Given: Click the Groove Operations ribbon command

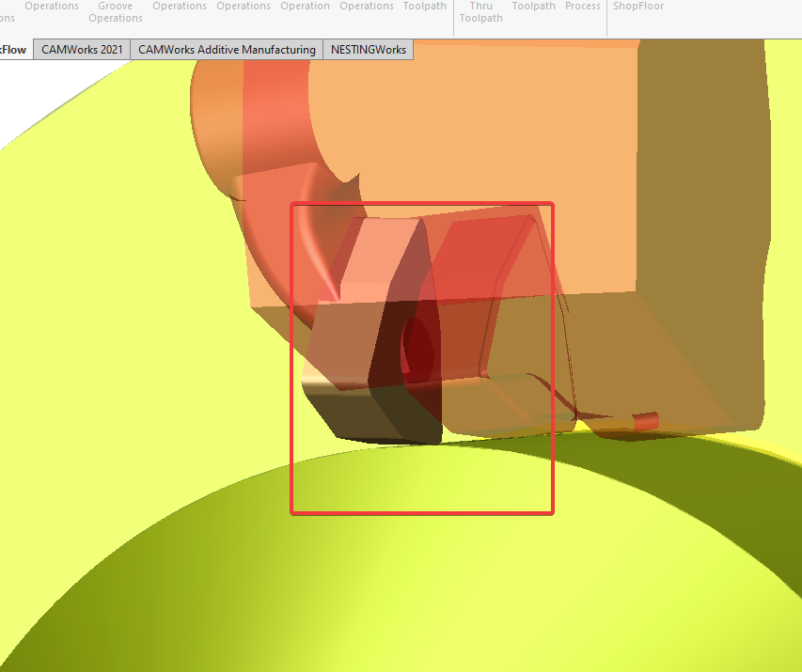Looking at the screenshot, I should point(116,12).
